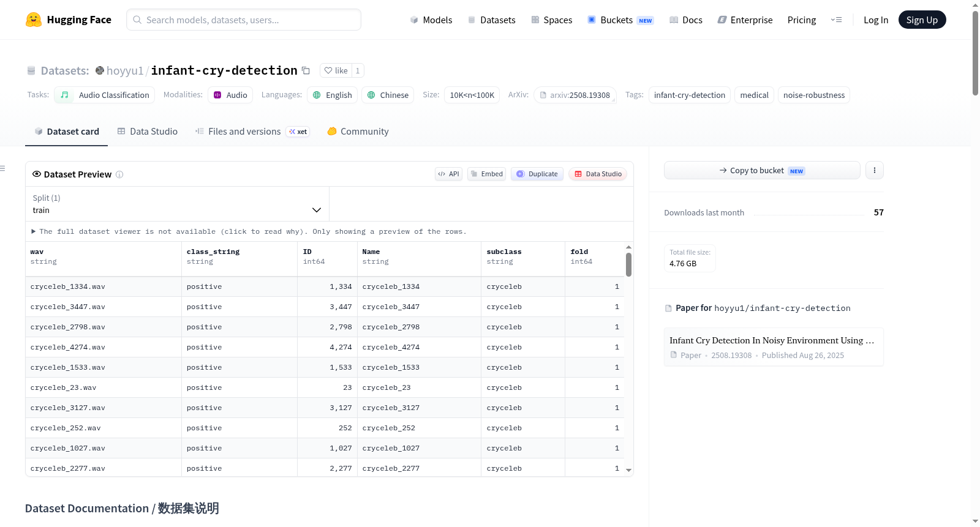This screenshot has height=527, width=980.
Task: Like this dataset
Action: coord(336,70)
